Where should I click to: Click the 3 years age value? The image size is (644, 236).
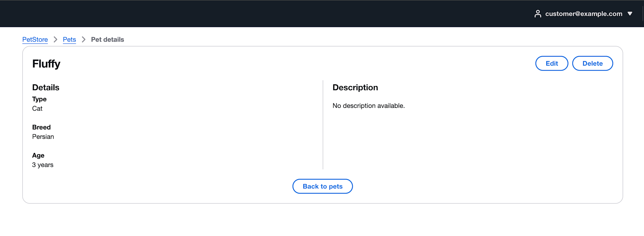pyautogui.click(x=43, y=165)
